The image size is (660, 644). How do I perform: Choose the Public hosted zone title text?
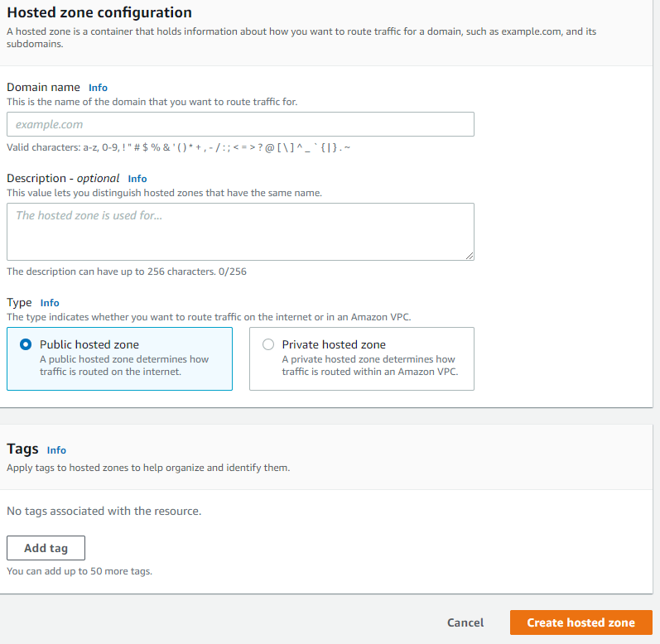89,344
